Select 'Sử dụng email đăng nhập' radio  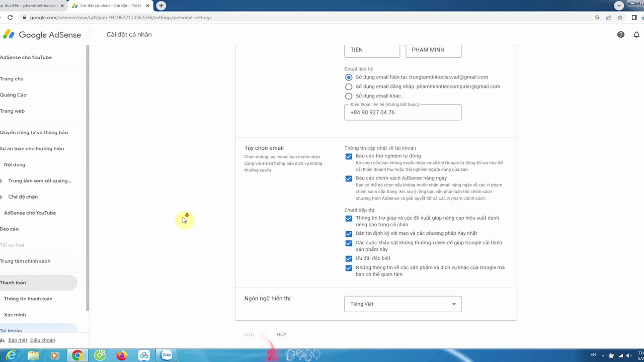coord(349,86)
